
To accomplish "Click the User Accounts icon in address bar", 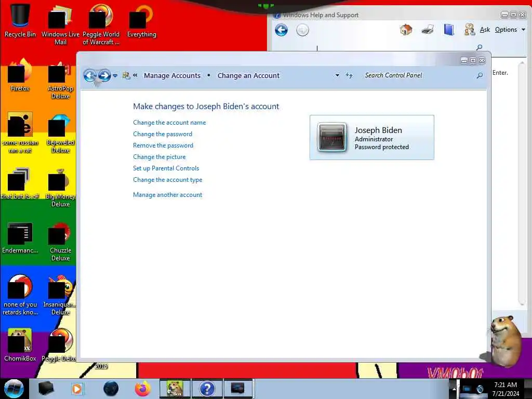I will [126, 75].
